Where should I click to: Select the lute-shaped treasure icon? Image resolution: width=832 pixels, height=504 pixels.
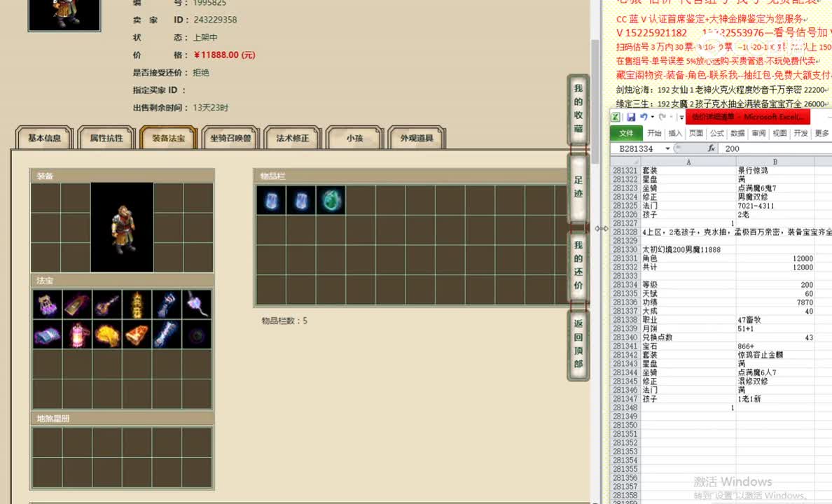[107, 304]
